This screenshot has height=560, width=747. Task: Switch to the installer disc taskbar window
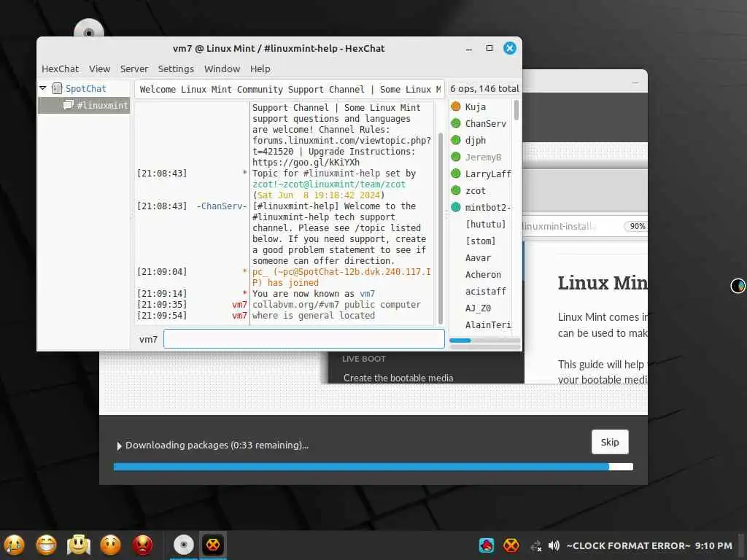point(183,545)
